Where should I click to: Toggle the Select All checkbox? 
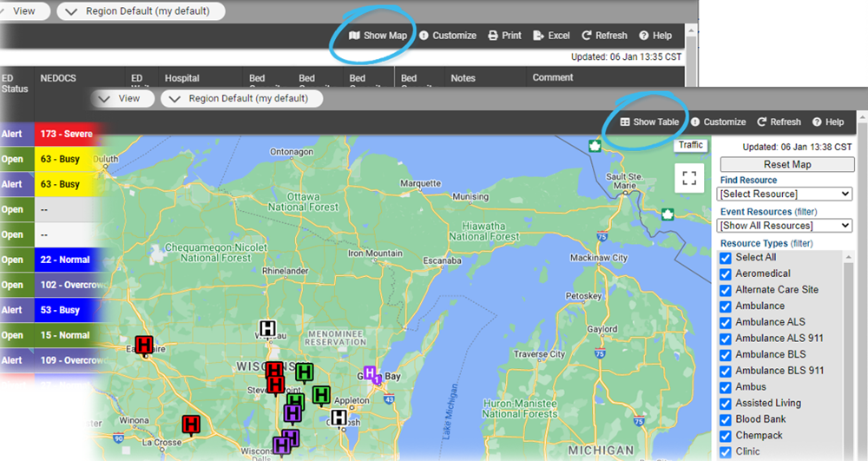point(725,258)
